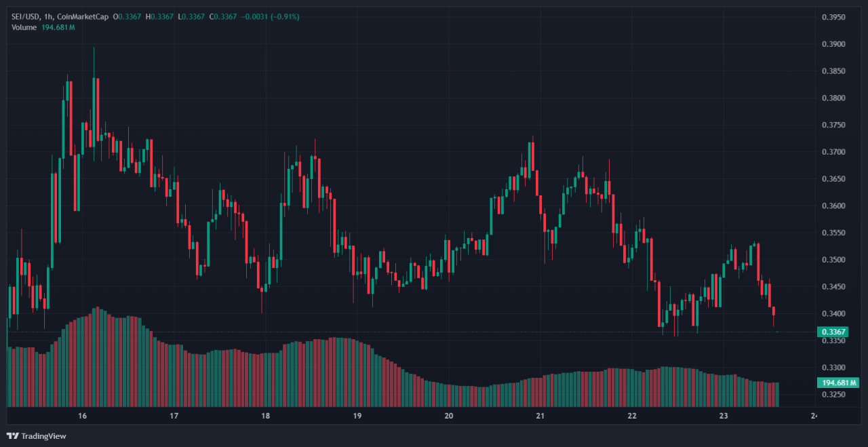868x447 pixels.
Task: Click the 0.3500 price axis label
Action: click(x=833, y=260)
